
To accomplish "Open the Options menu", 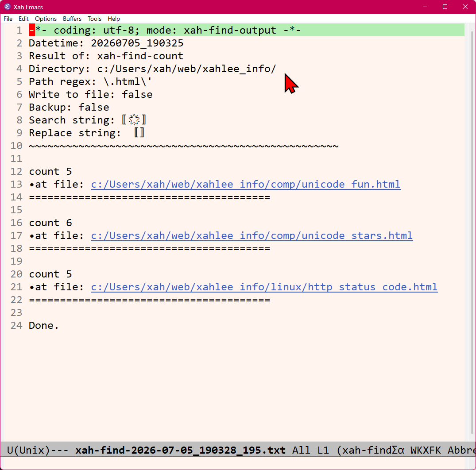I will pyautogui.click(x=46, y=19).
